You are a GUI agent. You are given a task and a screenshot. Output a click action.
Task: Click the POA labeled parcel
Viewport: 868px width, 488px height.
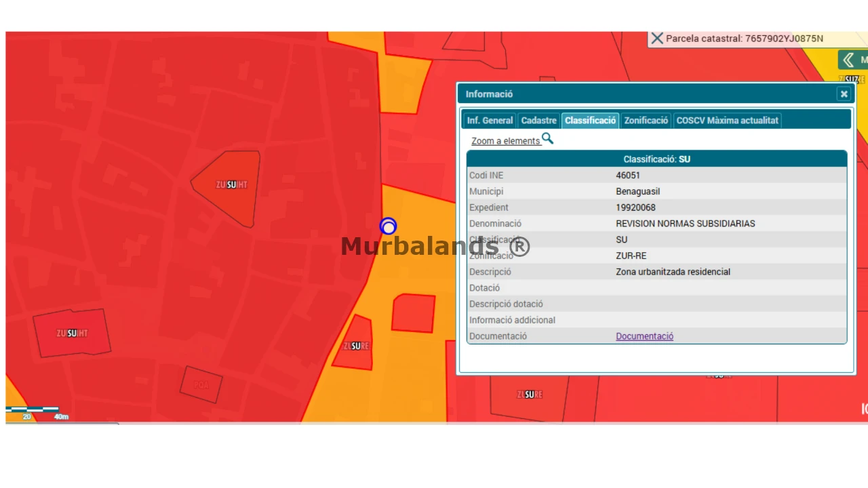[x=201, y=384]
